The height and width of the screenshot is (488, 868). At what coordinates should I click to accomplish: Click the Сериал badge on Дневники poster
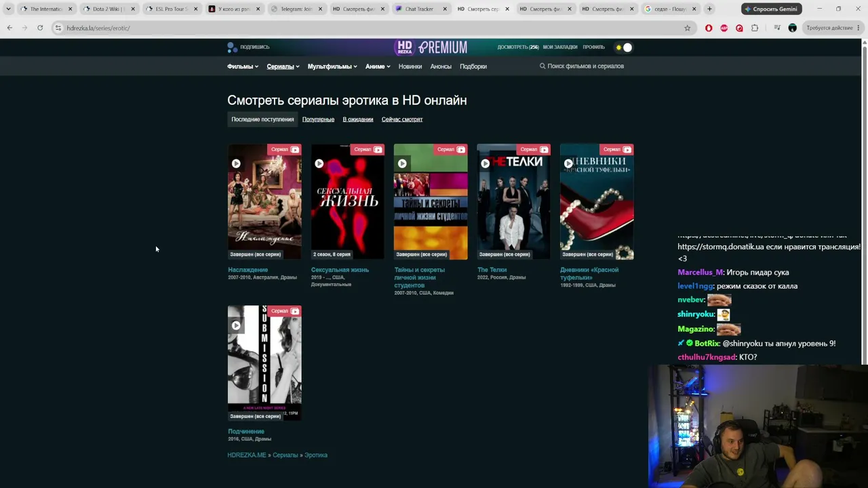616,149
